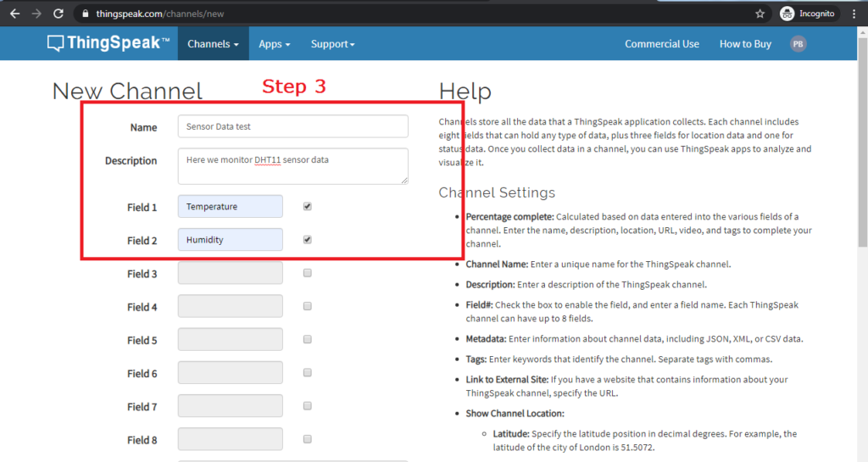Click the disabled Field 3 input box
Screen dimensions: 868x462
pyautogui.click(x=231, y=273)
